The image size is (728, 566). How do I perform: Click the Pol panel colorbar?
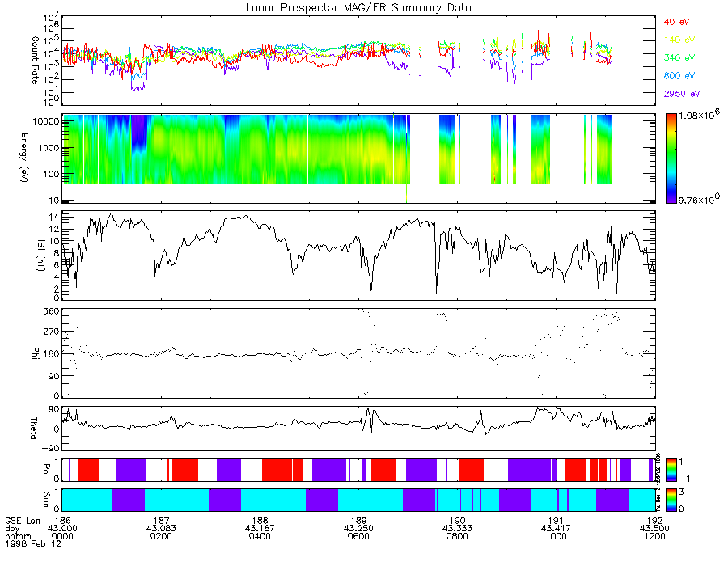(x=671, y=471)
